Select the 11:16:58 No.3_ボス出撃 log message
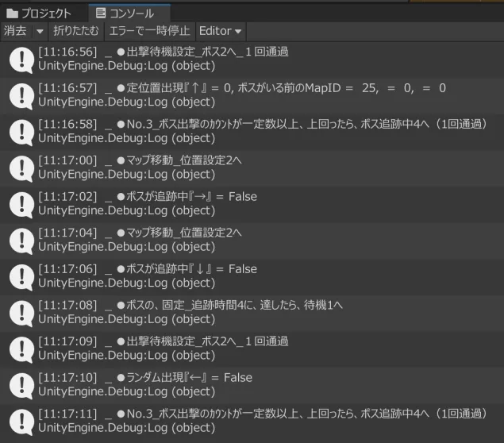 click(x=263, y=124)
